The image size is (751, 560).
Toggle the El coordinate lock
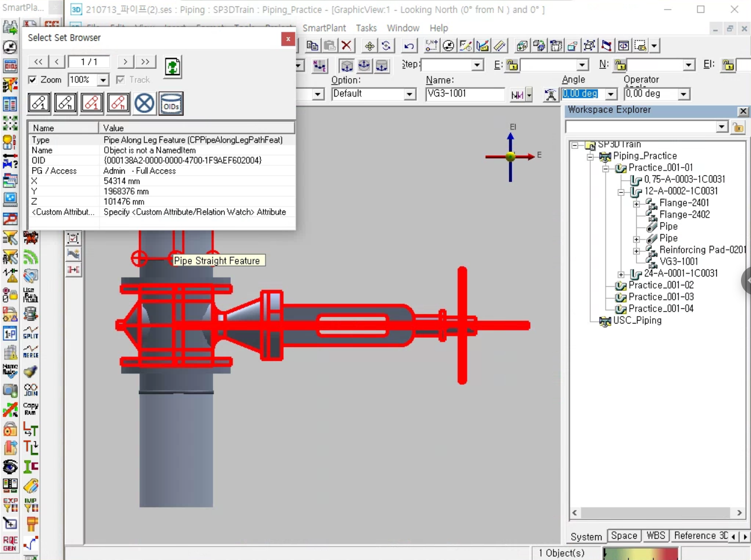click(x=728, y=65)
